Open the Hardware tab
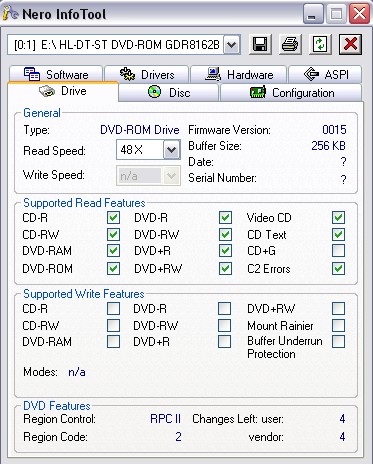Screen dimensions: 373x464 pos(239,74)
